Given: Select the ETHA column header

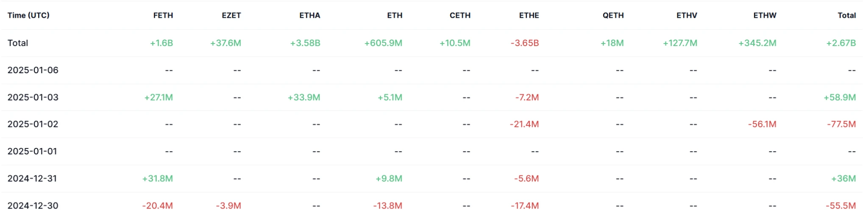Looking at the screenshot, I should click(310, 15).
